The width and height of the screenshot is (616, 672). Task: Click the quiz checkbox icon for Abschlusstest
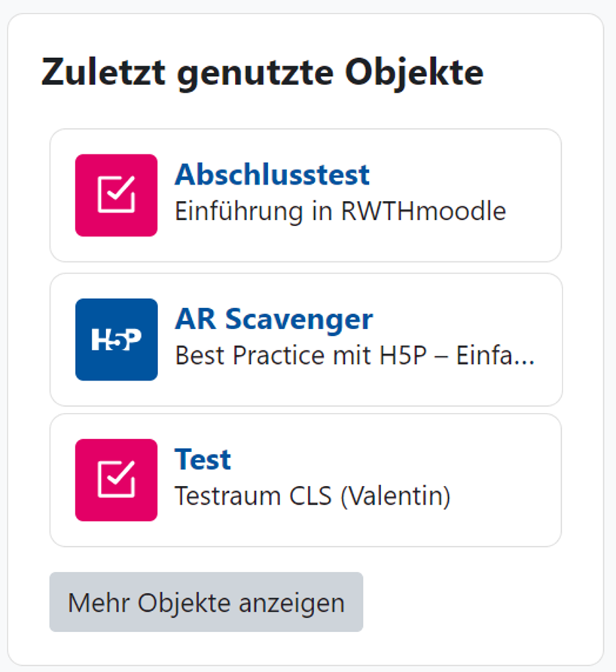coord(116,194)
